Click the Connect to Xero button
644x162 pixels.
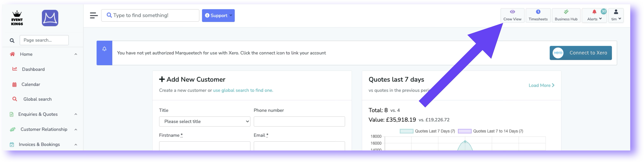(580, 53)
